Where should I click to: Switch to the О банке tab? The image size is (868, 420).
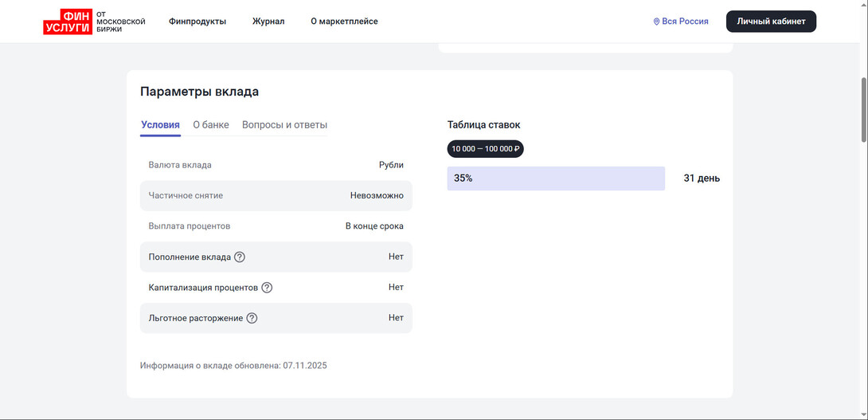tap(211, 125)
